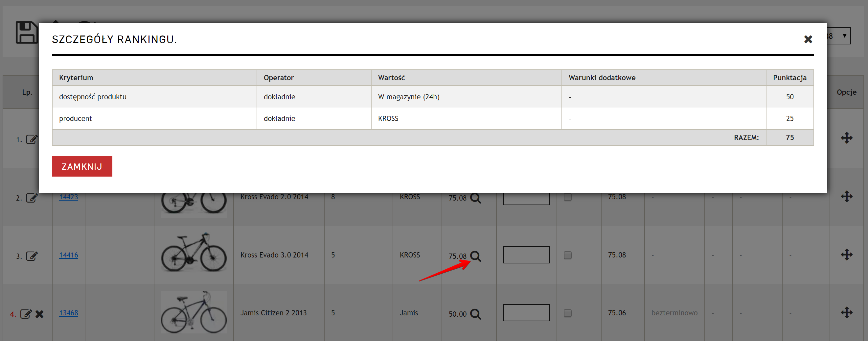The height and width of the screenshot is (341, 868).
Task: Click the input field in Kross Evado 3.0 row
Action: point(526,255)
